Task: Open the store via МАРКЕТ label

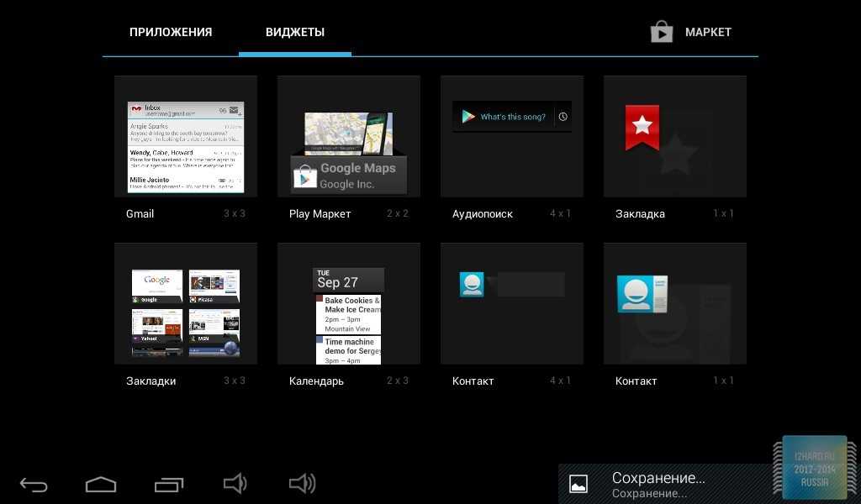Action: (x=708, y=32)
